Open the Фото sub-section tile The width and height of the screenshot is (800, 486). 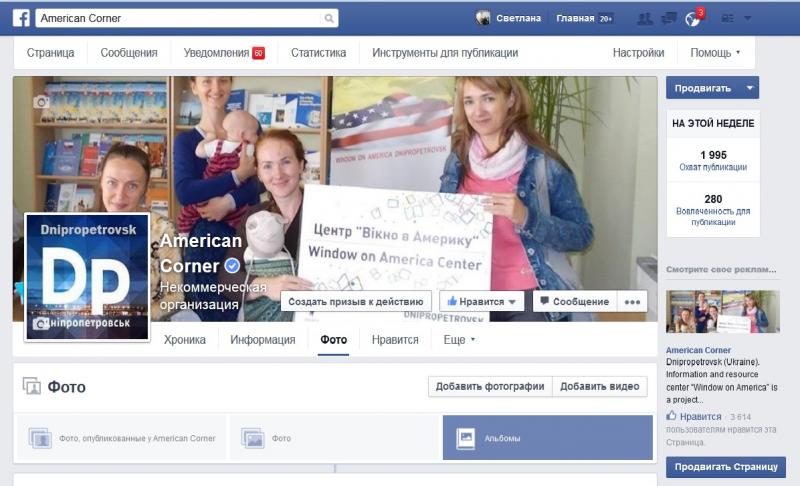(x=334, y=438)
